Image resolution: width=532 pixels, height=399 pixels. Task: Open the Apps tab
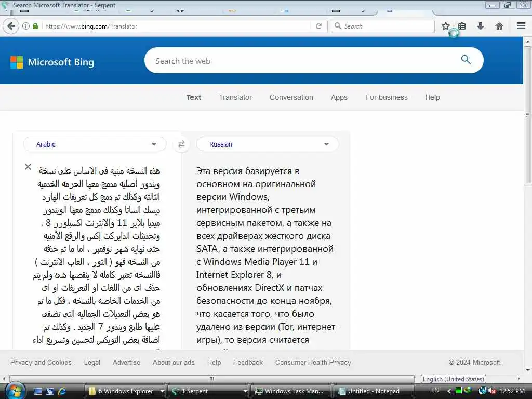[339, 97]
